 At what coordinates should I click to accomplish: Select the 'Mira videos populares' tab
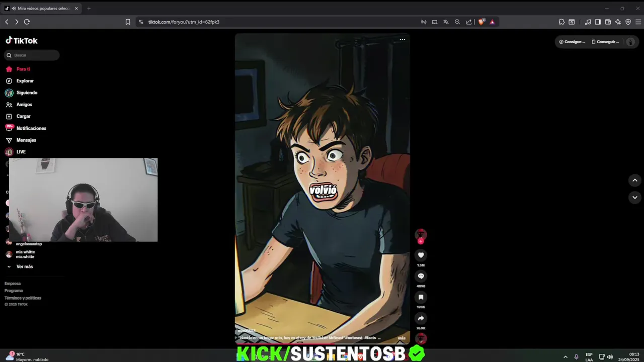pos(42,9)
